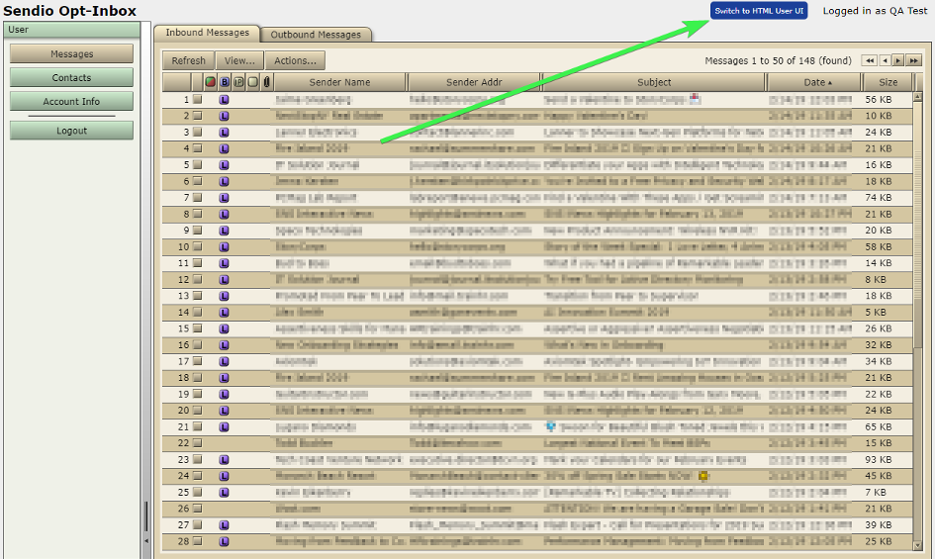The width and height of the screenshot is (936, 560).
Task: Tick the checkbox for message 26
Action: (198, 509)
